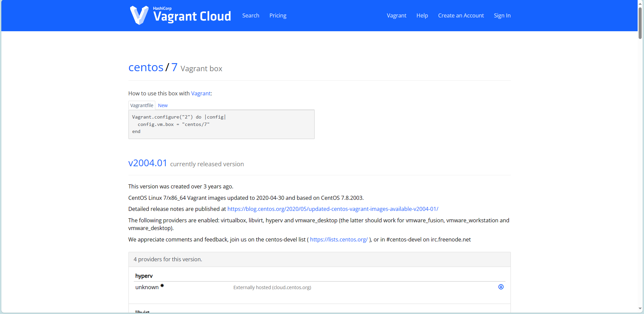This screenshot has height=314, width=644.
Task: Click the page scrollbar track
Action: coord(640,168)
